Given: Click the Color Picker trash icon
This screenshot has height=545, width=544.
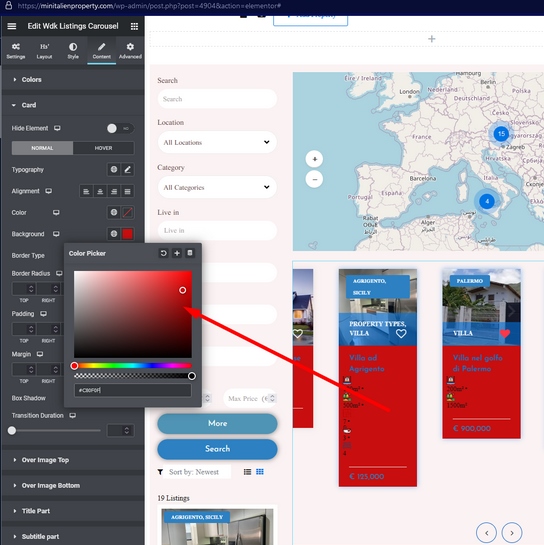Looking at the screenshot, I should click(x=190, y=253).
